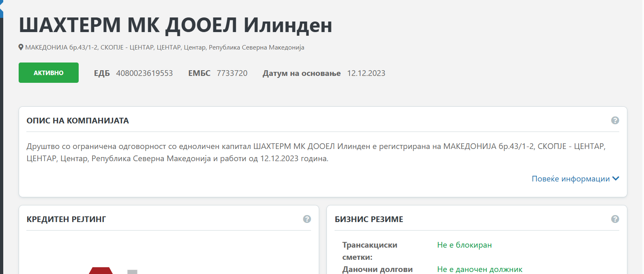Click help icon in КРЕДИТЕН РЕЈТИНГ panel

click(307, 219)
